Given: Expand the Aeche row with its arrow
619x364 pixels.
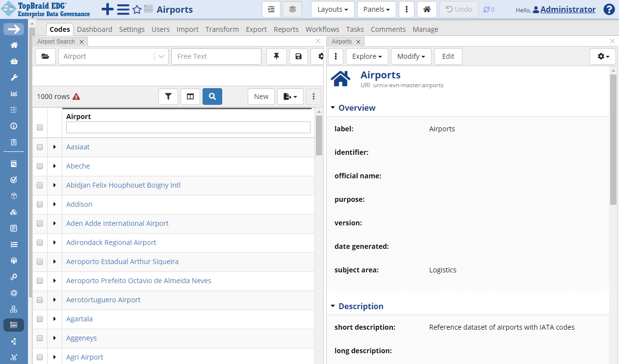Looking at the screenshot, I should pos(54,166).
